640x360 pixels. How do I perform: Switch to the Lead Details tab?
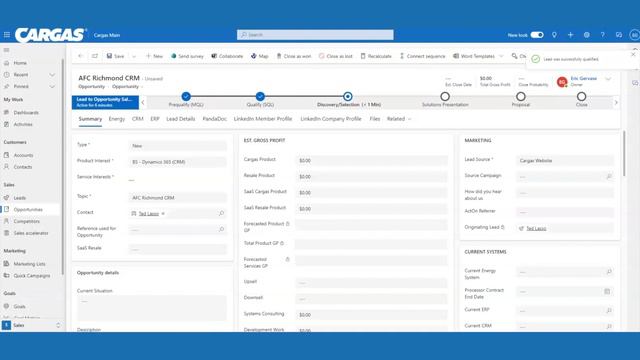coord(180,119)
